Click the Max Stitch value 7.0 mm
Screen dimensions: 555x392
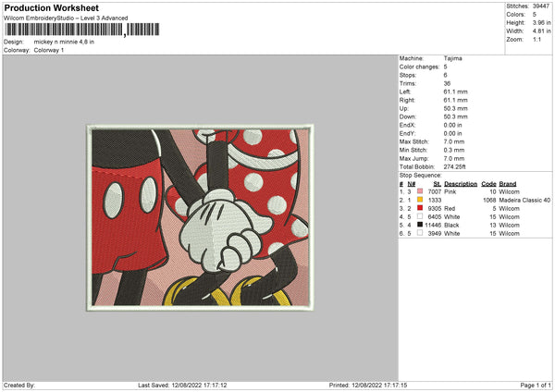coord(454,141)
